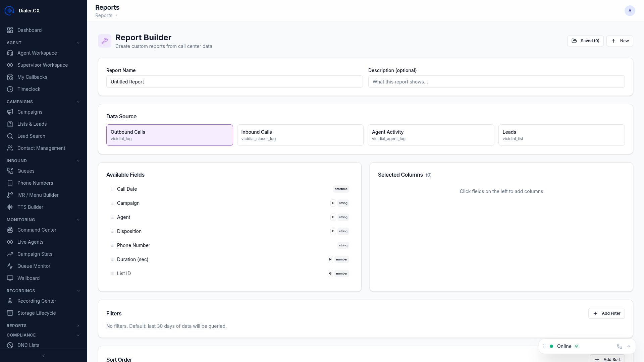Select the Agent Activity data source
Screen dimensions: 644x362
(431, 135)
